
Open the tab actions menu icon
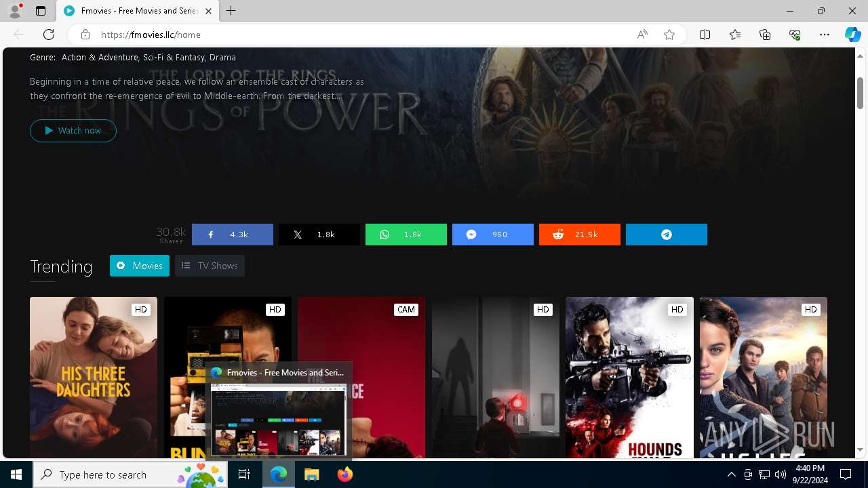(x=41, y=11)
